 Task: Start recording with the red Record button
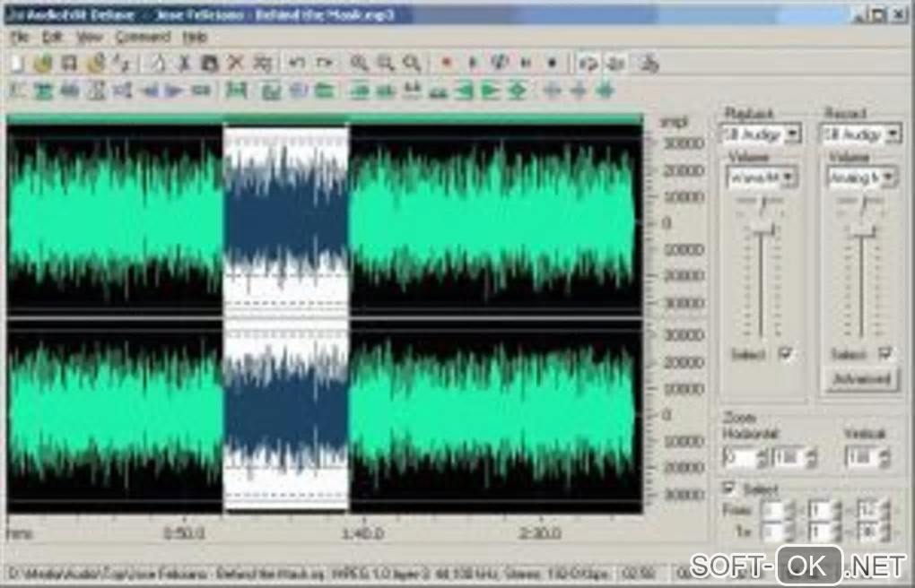click(447, 63)
